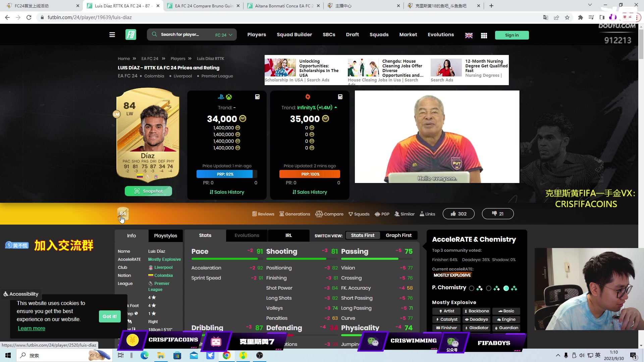Select the third P. Chemistry radio option
Viewport: 644px width, 362px height.
(506, 288)
